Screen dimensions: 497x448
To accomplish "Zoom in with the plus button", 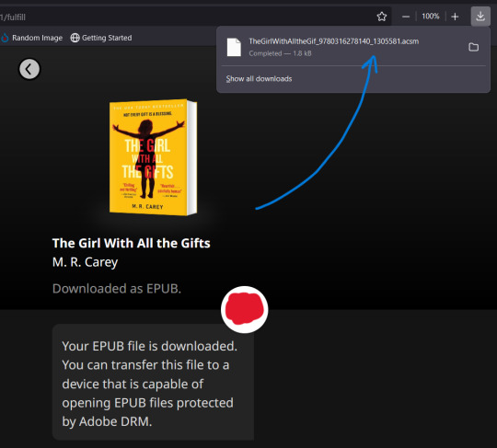I will click(455, 17).
